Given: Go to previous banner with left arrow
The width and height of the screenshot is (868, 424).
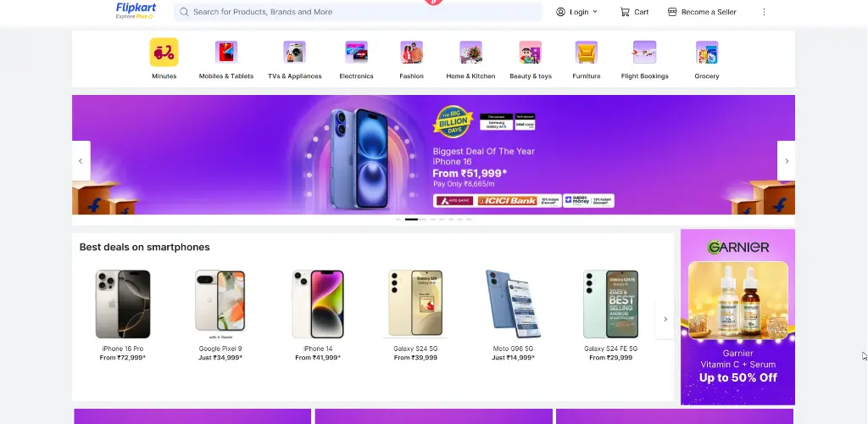Looking at the screenshot, I should click(81, 160).
